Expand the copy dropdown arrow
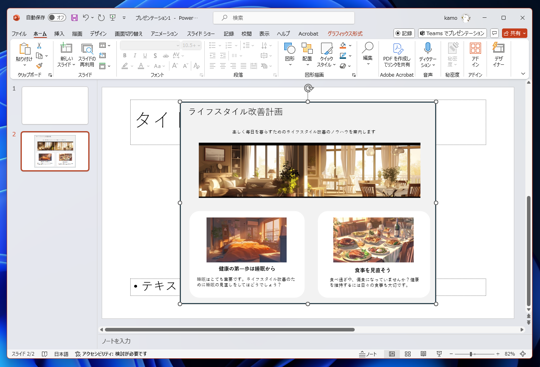Image resolution: width=540 pixels, height=367 pixels. 46,56
